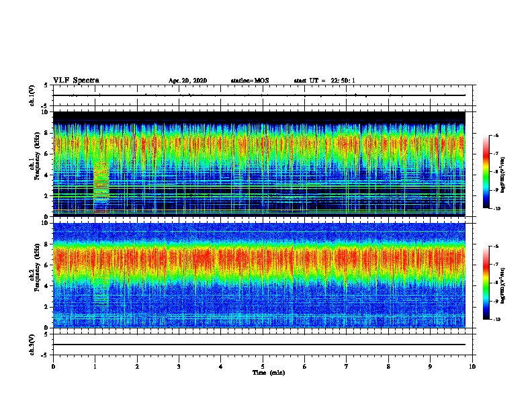Click the ch.1 colorbar units label log(PSD)
The width and height of the screenshot is (532, 411).
click(x=503, y=175)
